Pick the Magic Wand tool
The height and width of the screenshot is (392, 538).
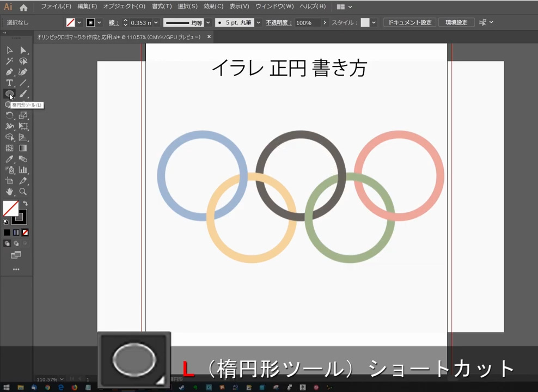coord(9,62)
